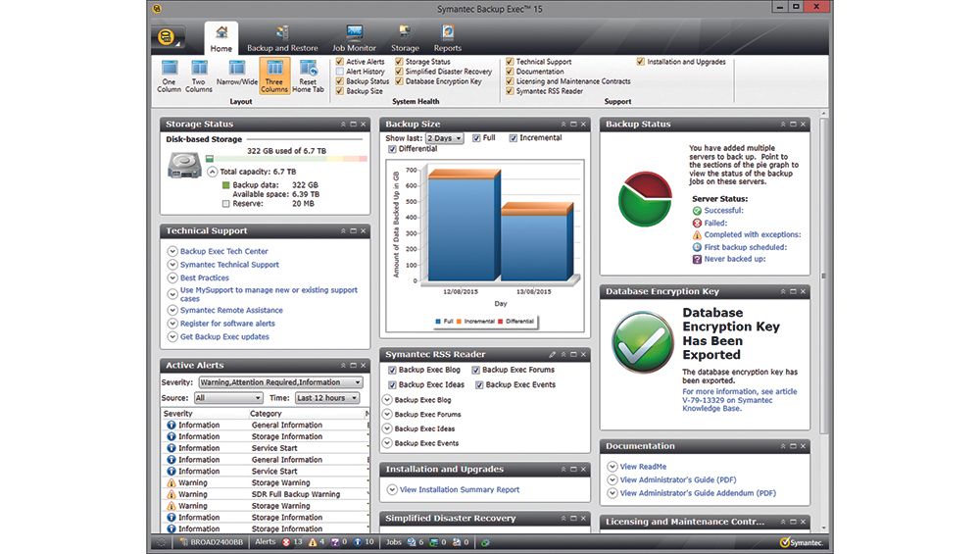Collapse Total capacity expander
Viewport: 980px width, 554px height.
[x=212, y=172]
